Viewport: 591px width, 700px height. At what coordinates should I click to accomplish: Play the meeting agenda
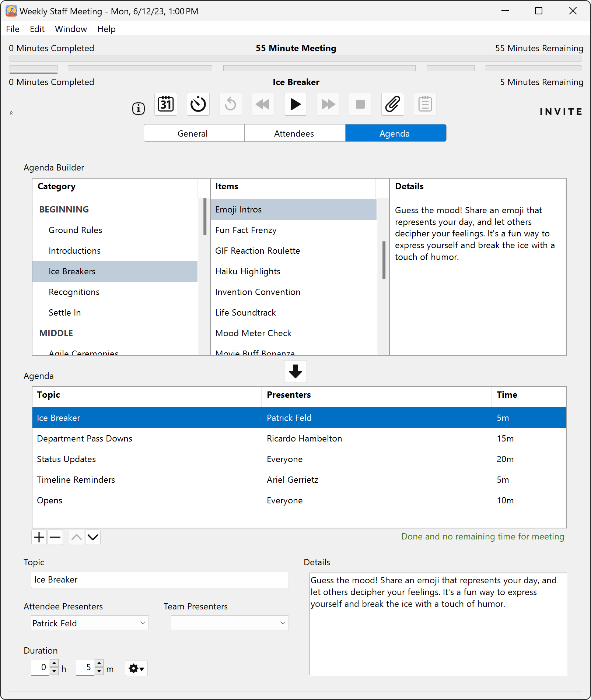[x=295, y=105]
